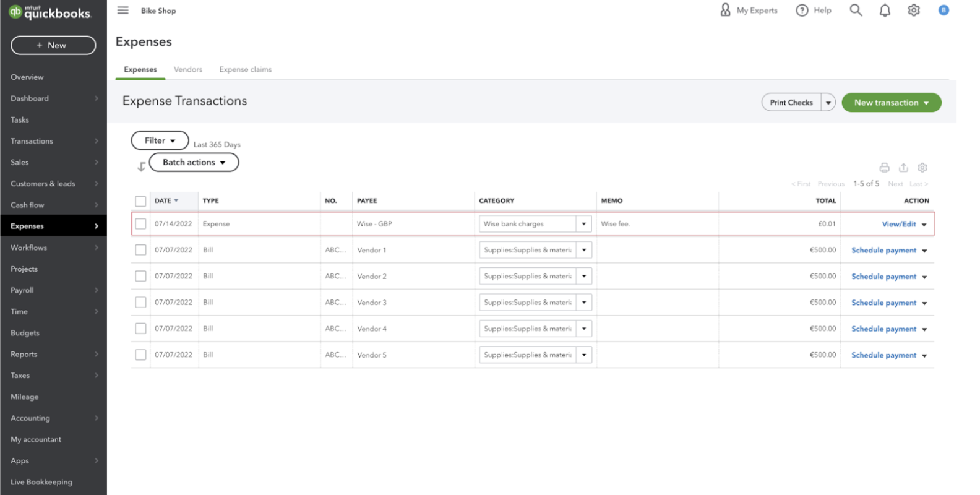This screenshot has width=980, height=495.
Task: Expand action arrow for Vendor 5 row
Action: 924,356
